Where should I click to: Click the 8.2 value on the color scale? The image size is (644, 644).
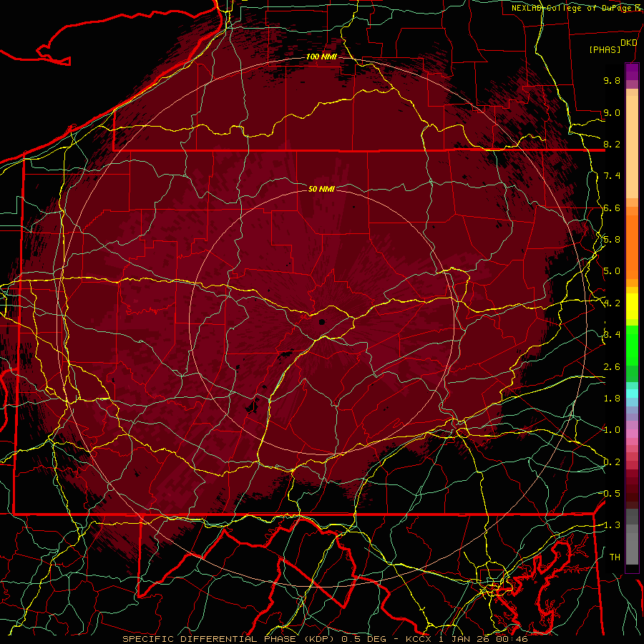612,144
